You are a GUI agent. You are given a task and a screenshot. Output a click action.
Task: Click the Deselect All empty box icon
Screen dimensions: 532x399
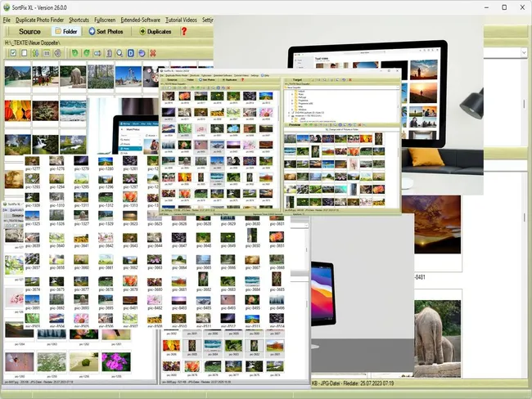25,53
